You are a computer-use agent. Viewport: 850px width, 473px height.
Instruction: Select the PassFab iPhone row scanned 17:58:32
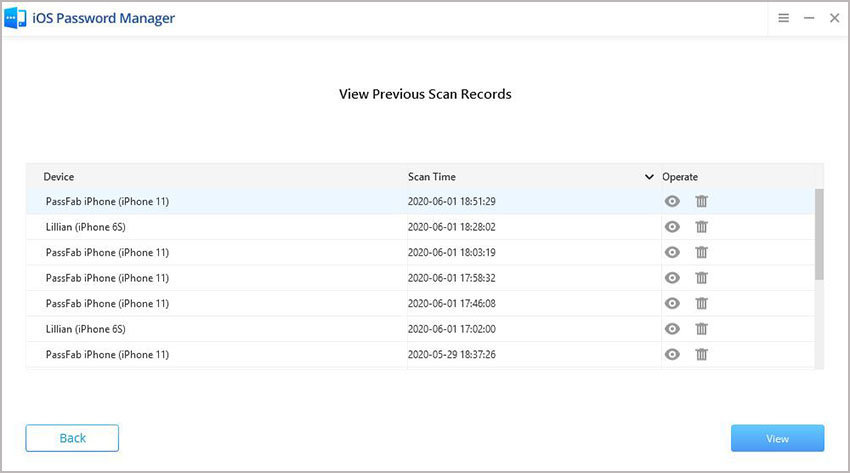click(420, 278)
